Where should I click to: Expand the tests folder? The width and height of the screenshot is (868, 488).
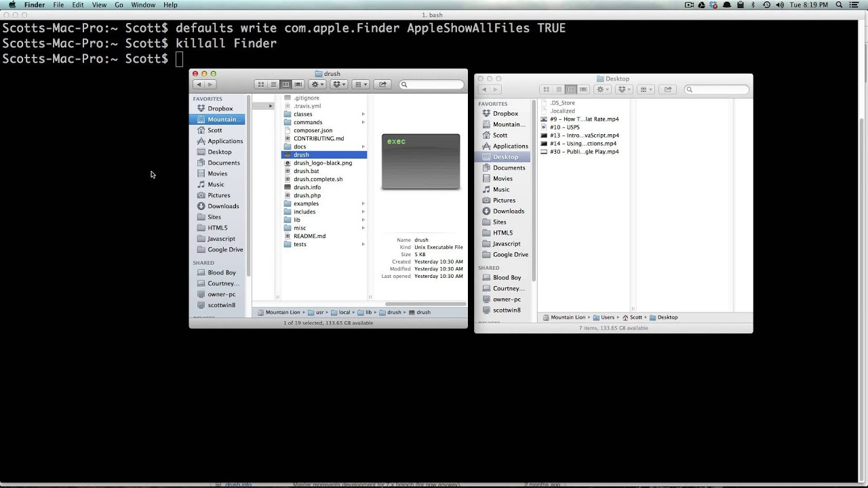click(363, 244)
